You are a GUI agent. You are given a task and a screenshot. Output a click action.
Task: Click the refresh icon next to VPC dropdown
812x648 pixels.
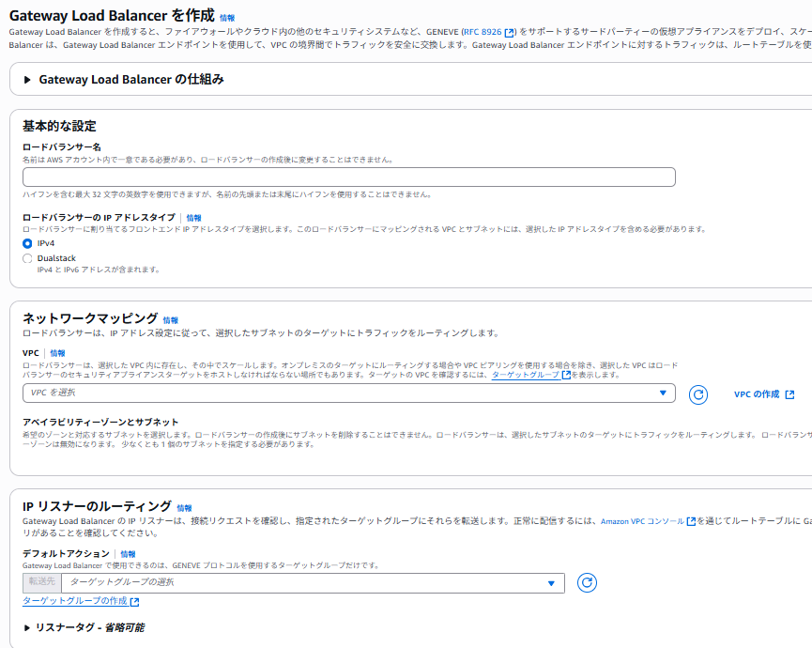click(x=698, y=394)
